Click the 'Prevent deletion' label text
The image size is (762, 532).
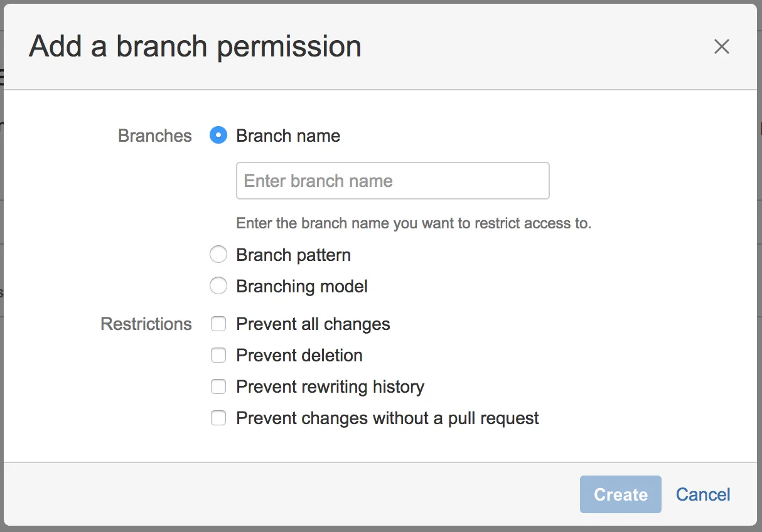(x=299, y=355)
